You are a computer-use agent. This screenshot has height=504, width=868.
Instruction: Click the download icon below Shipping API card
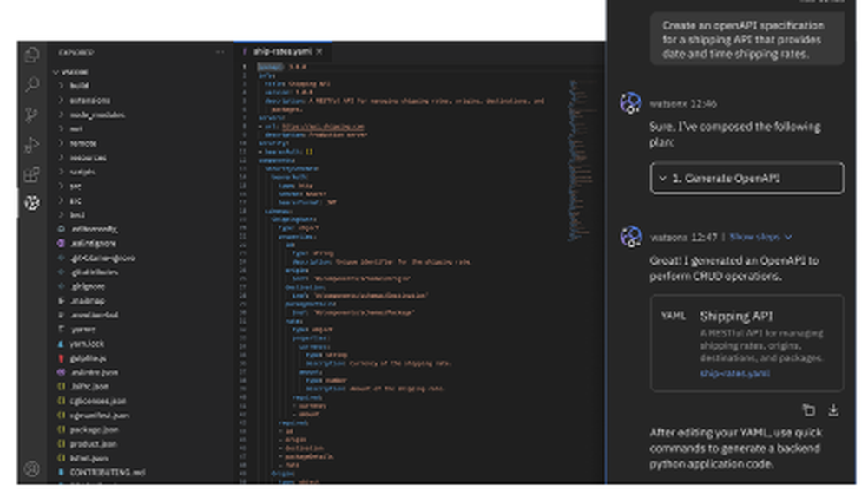tap(833, 410)
